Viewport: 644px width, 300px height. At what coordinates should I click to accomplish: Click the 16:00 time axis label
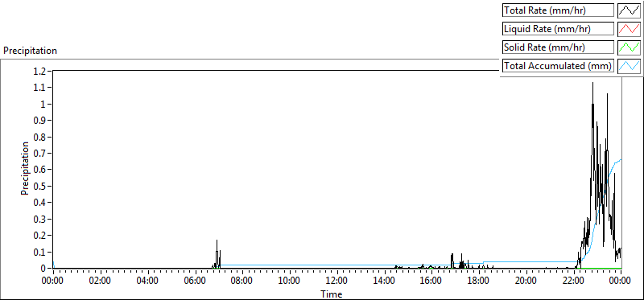tap(431, 281)
